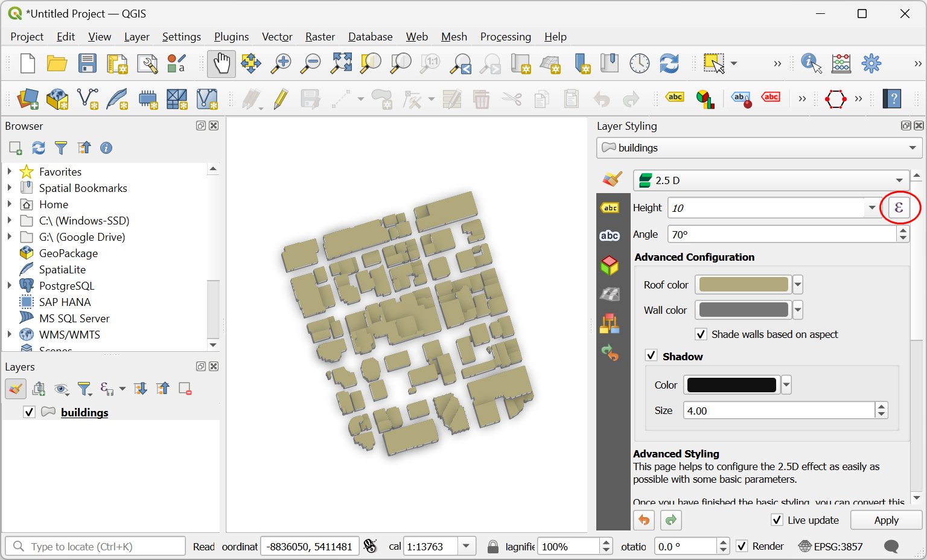Expand the PostgreSQL browser item
Image resolution: width=927 pixels, height=560 pixels.
[10, 286]
